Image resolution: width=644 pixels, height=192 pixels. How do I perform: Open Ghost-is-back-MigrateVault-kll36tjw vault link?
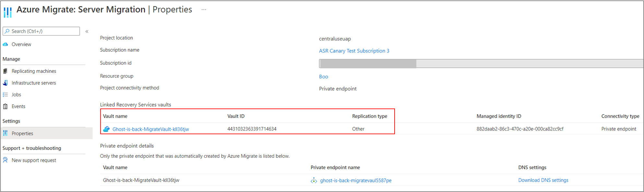point(150,129)
